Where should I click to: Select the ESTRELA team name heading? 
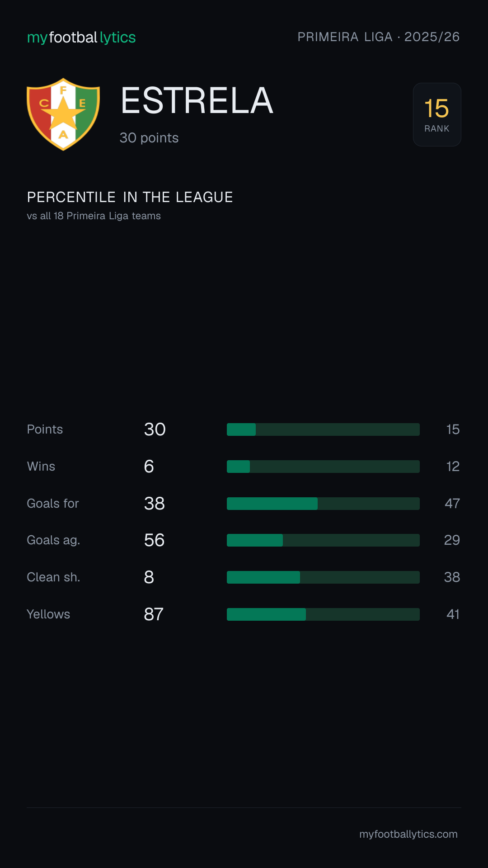click(x=197, y=101)
